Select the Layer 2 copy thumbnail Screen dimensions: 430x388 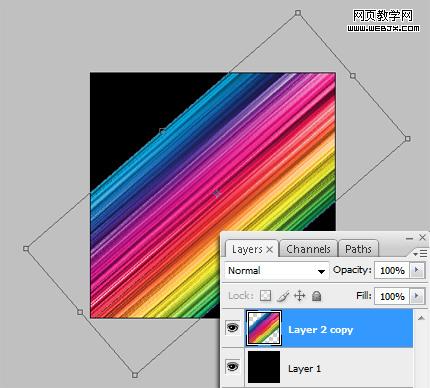264,328
